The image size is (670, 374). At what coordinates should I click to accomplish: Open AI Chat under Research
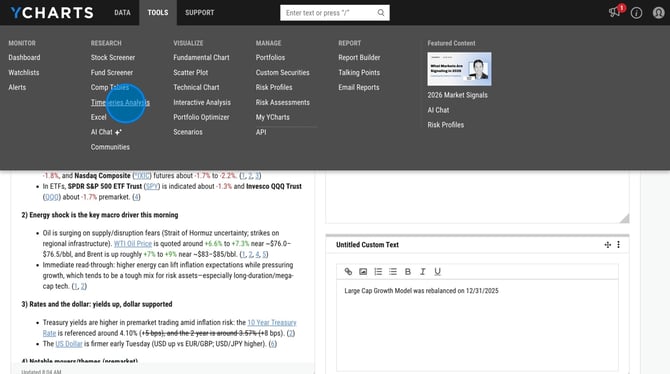click(106, 132)
